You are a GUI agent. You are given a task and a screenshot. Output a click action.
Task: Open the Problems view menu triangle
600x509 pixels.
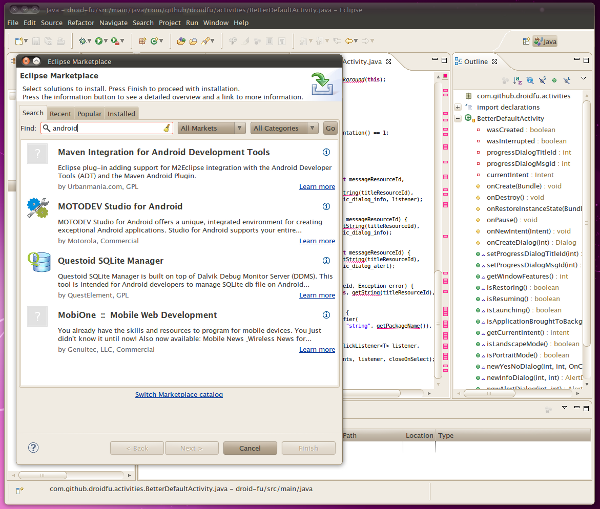point(564,408)
